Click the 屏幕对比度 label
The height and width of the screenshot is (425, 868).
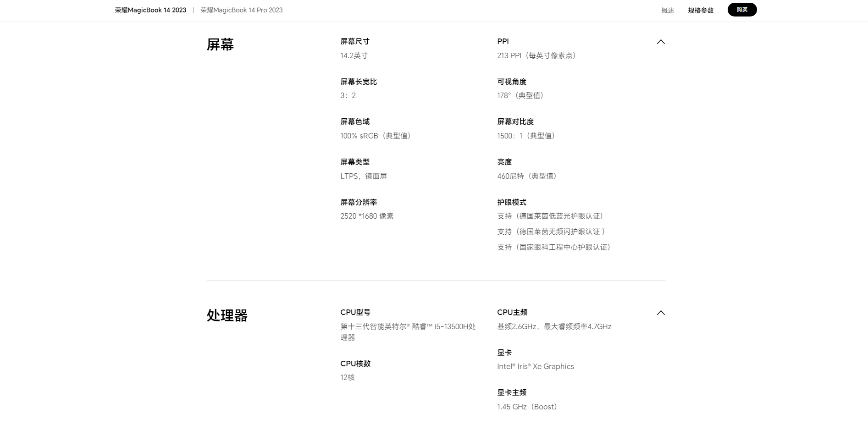coord(515,121)
